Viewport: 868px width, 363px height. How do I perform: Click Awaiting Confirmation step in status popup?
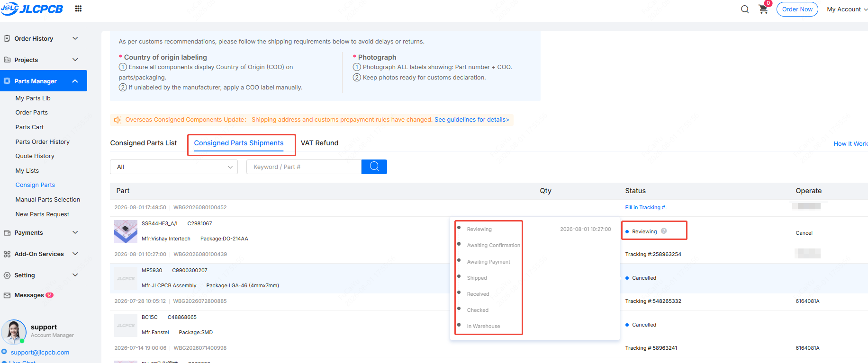point(493,245)
